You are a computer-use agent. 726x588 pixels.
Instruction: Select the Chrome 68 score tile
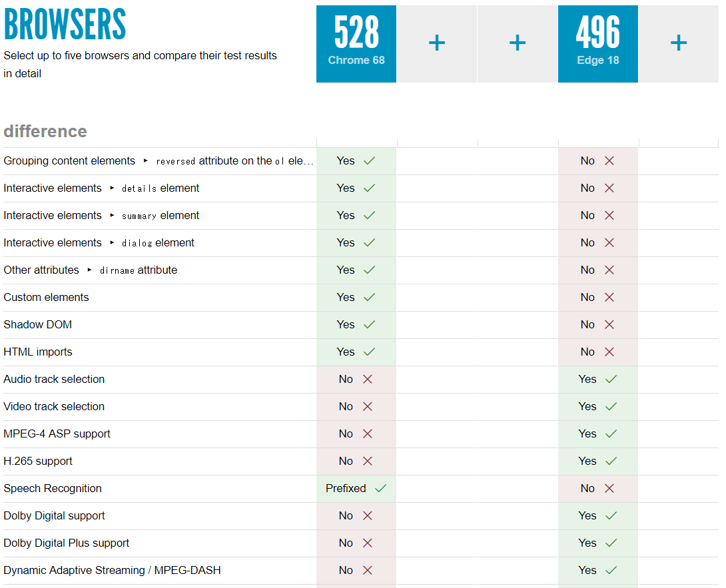(356, 44)
